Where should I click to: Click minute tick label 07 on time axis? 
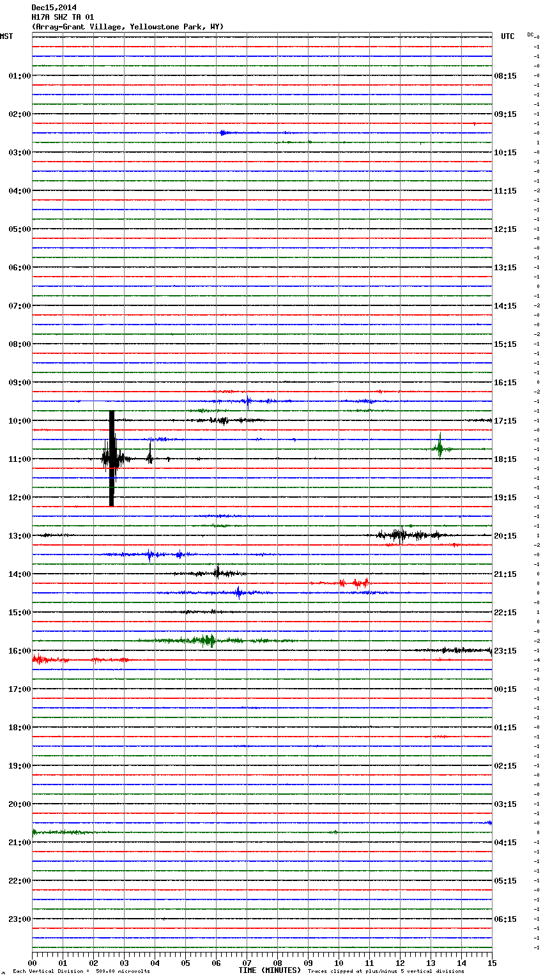[247, 963]
